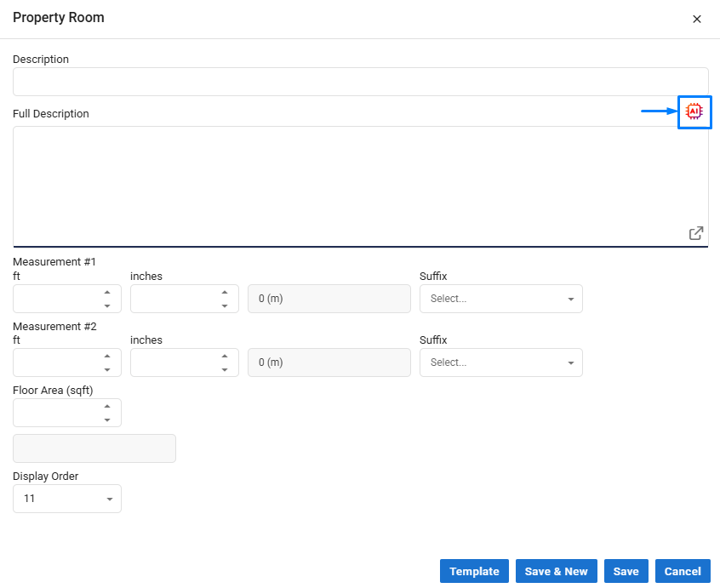Click the Cancel button
This screenshot has width=720, height=588.
[683, 571]
